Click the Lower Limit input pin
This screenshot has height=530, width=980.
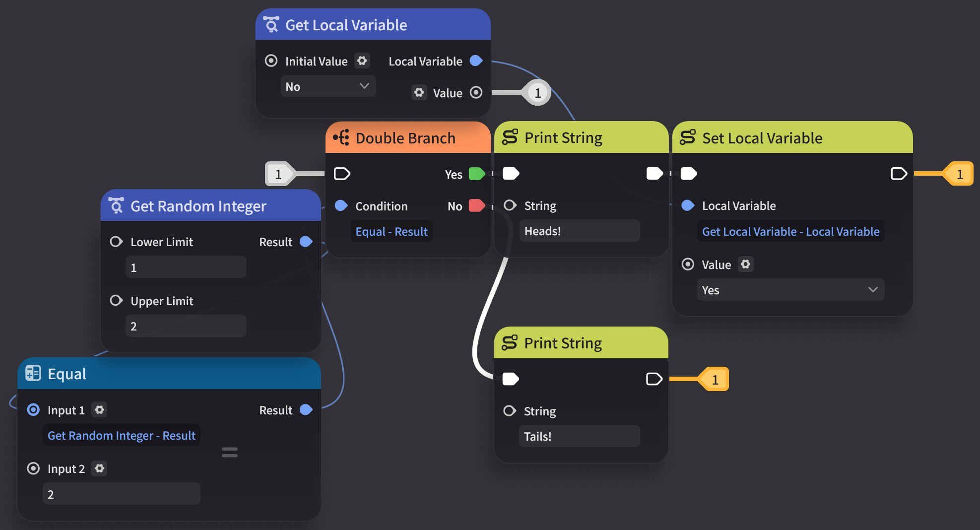click(116, 242)
